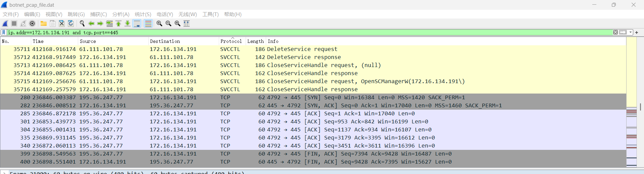Click Go to specified packet icon
This screenshot has width=644, height=174.
click(x=109, y=23)
